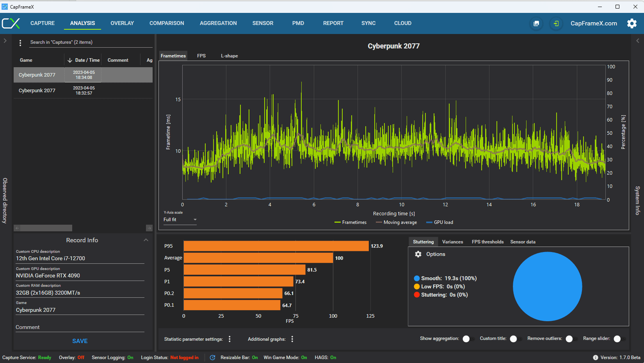Click the Stuttering red legend swatch
Image resolution: width=644 pixels, height=363 pixels.
417,295
